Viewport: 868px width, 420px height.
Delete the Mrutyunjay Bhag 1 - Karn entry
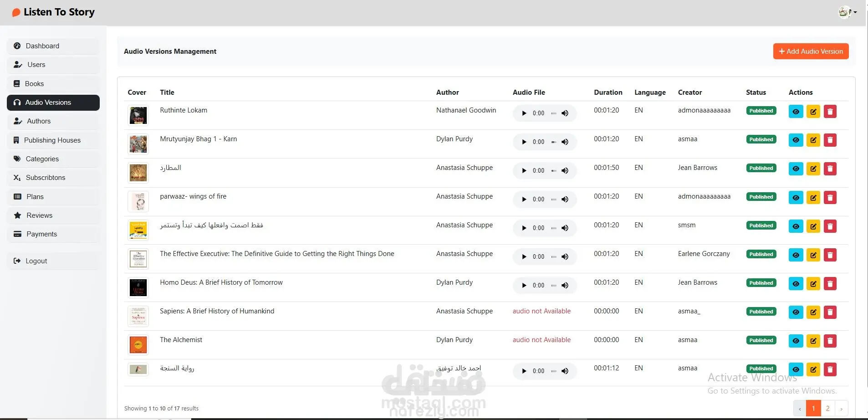(x=830, y=140)
